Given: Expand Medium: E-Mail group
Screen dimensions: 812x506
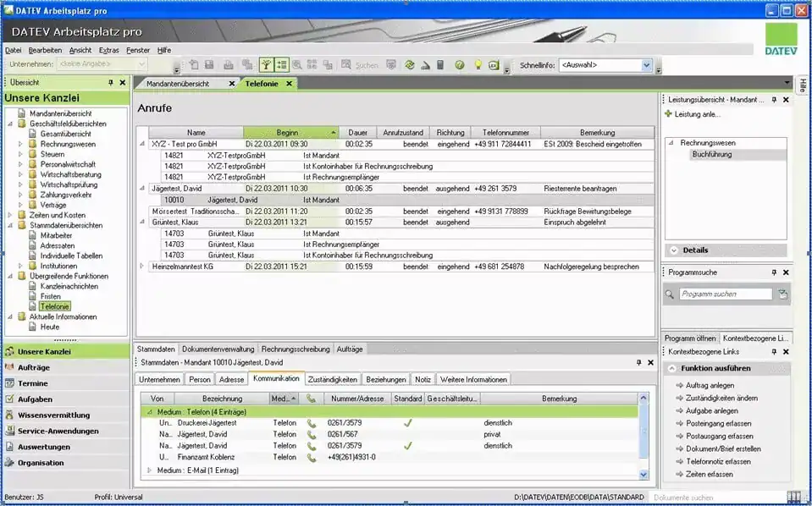Looking at the screenshot, I should (x=150, y=470).
